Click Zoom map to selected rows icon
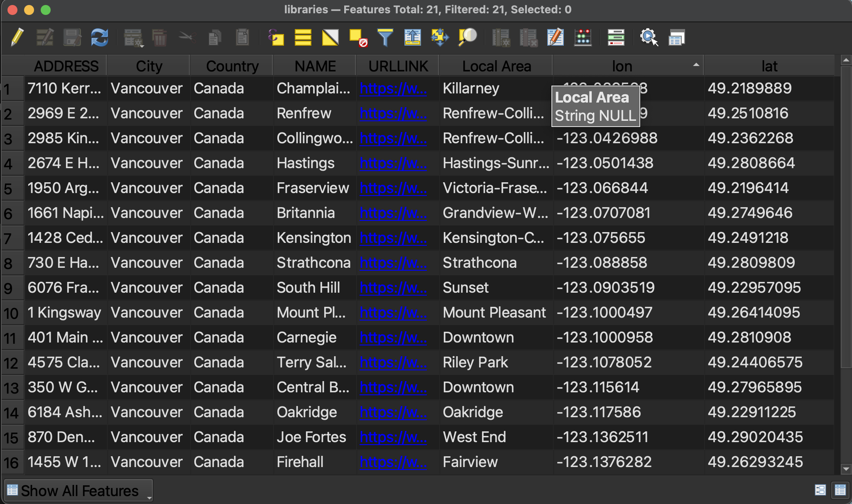The image size is (852, 504). [x=468, y=38]
